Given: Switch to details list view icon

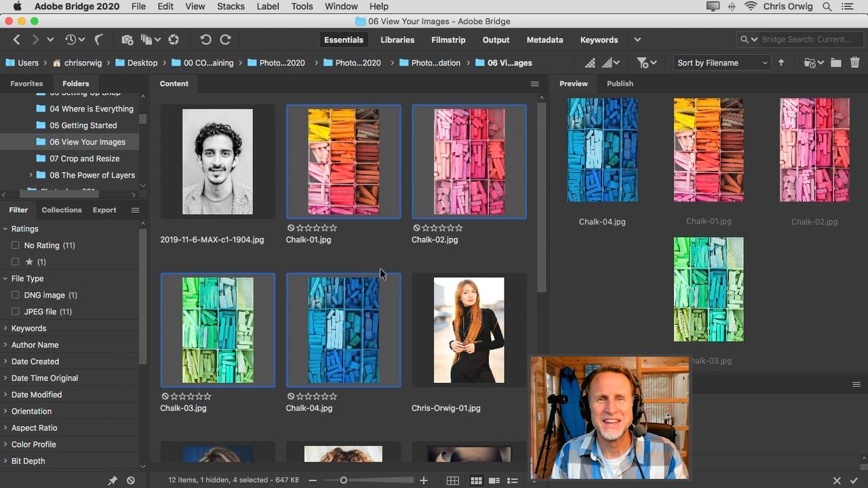Looking at the screenshot, I should (x=494, y=481).
